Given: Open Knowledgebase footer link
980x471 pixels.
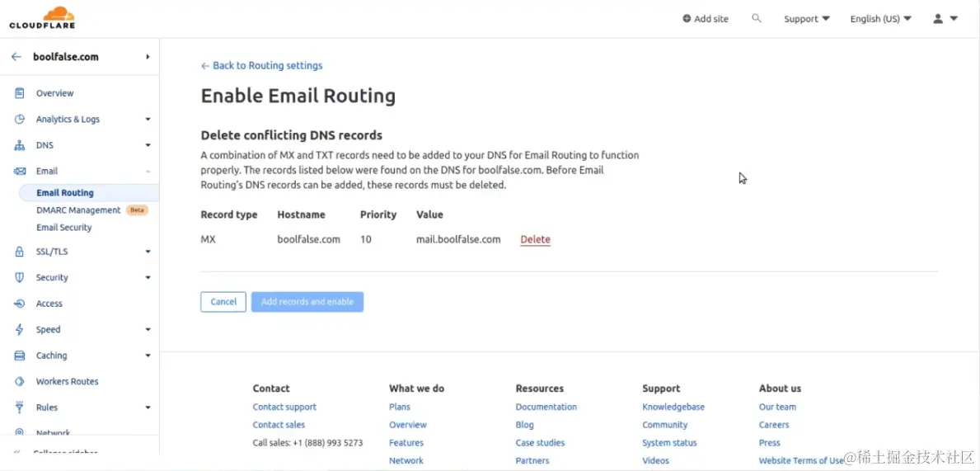Looking at the screenshot, I should (x=673, y=407).
